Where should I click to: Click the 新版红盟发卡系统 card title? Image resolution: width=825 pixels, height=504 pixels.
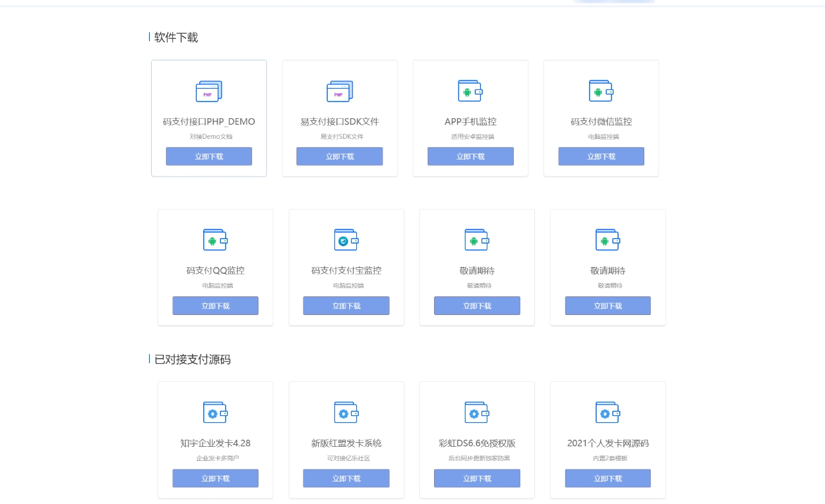click(x=346, y=443)
